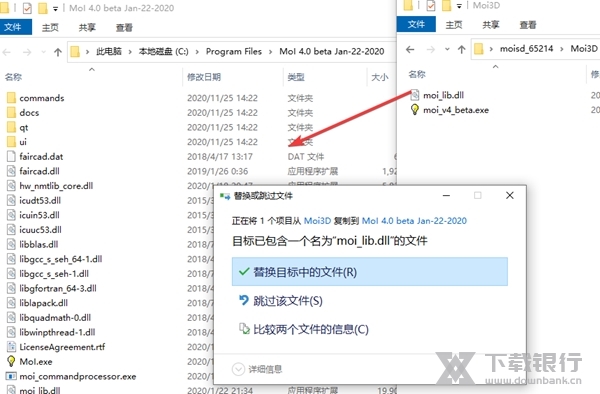The height and width of the screenshot is (394, 600).
Task: Click the properties checkmark icon in Moi3D title bar
Action: coord(430,6)
